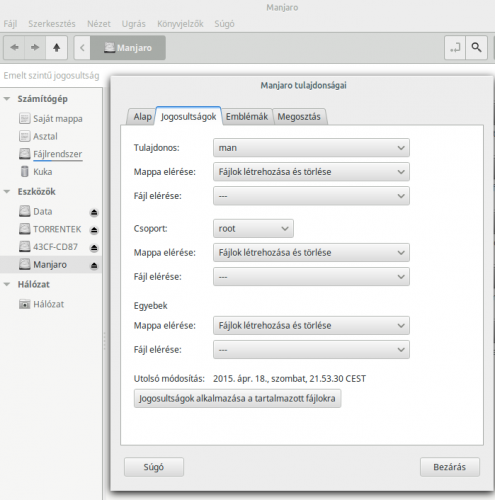Open the Szerkesztés menu
This screenshot has width=495, height=500.
[x=52, y=24]
